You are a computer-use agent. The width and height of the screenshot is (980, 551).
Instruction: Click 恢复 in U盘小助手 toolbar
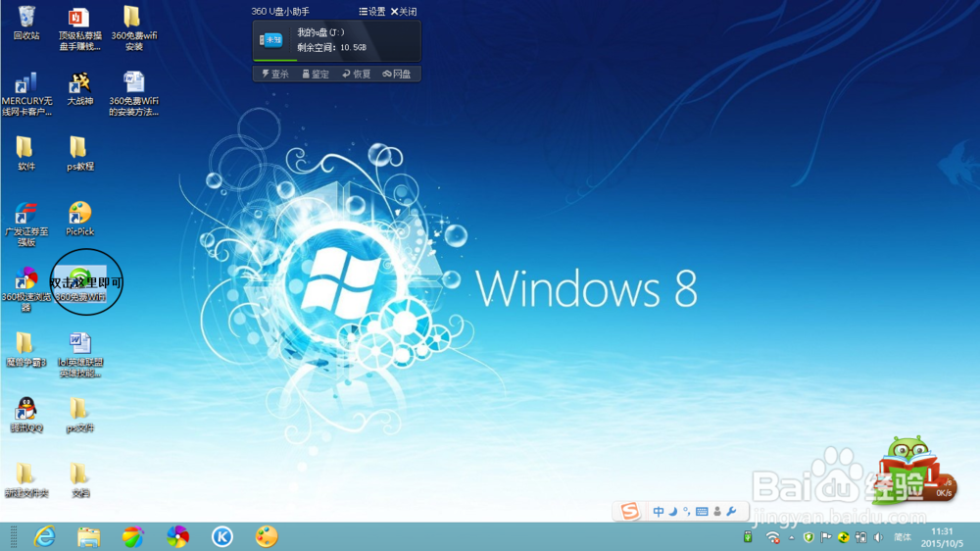tap(357, 74)
